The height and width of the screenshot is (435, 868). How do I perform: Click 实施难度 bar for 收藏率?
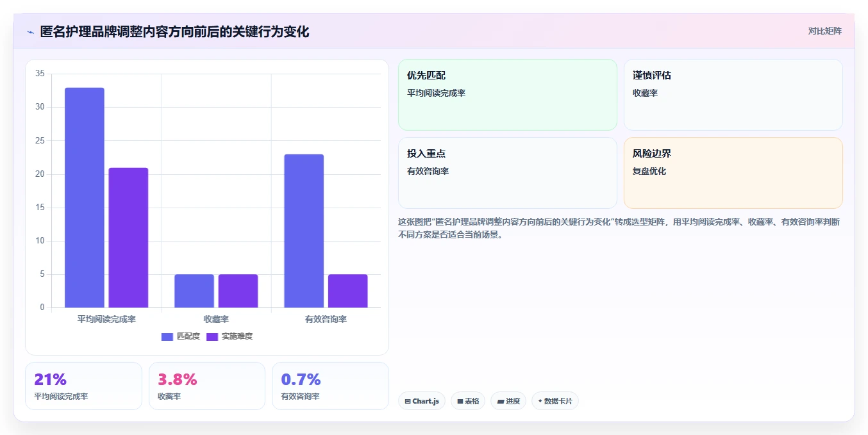[x=238, y=291]
